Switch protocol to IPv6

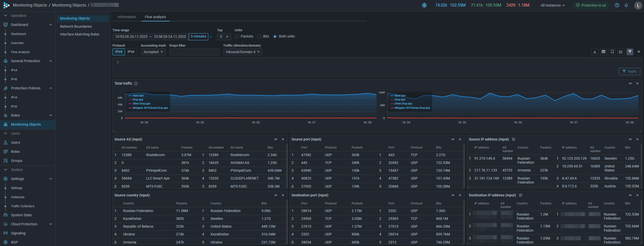coord(131,52)
